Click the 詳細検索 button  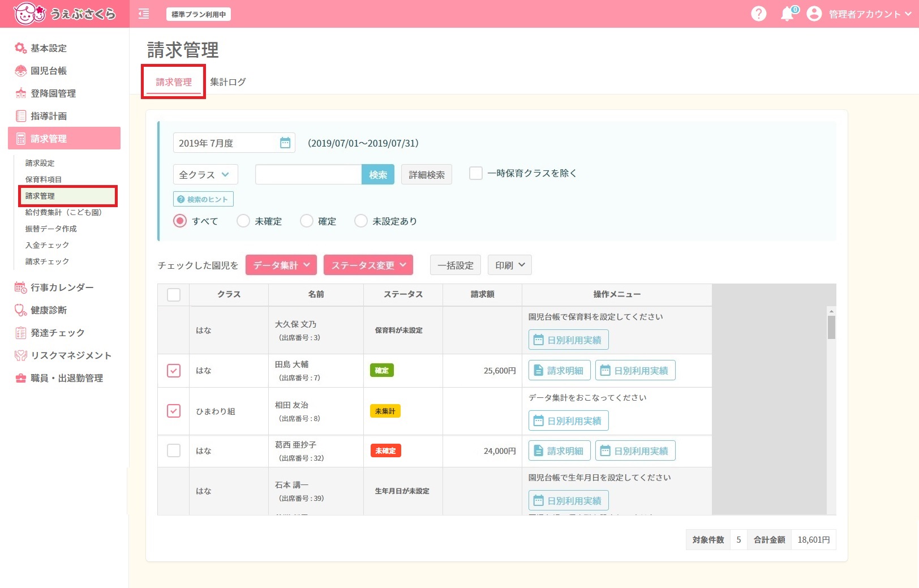[427, 174]
